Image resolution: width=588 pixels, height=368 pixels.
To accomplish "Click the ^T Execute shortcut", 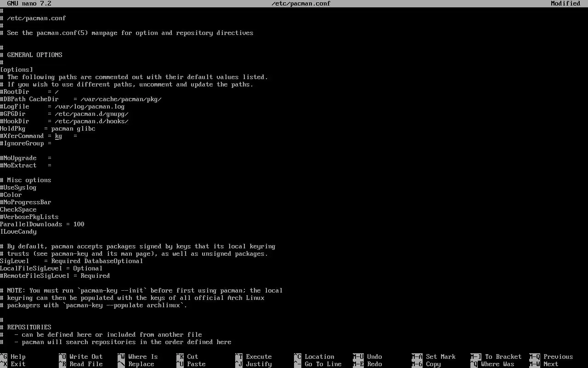I will coord(254,356).
